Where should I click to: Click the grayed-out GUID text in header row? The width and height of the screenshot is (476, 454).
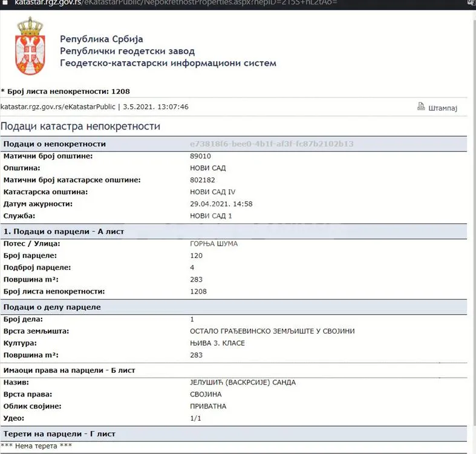[271, 144]
